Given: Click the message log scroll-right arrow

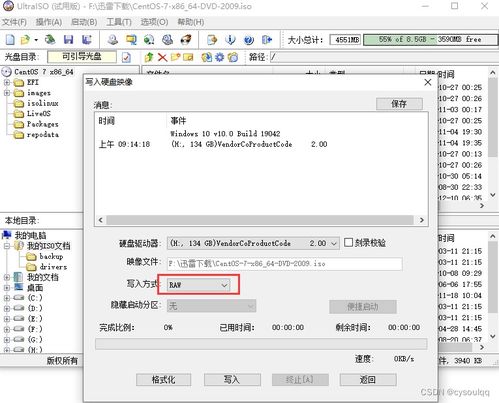Looking at the screenshot, I should [x=421, y=220].
